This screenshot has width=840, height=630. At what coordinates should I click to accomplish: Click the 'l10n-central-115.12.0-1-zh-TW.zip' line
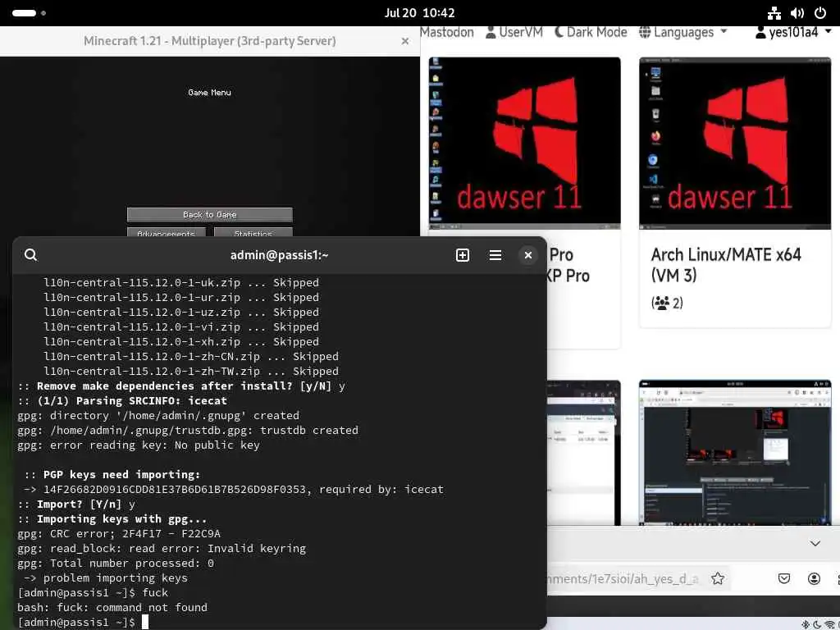190,371
